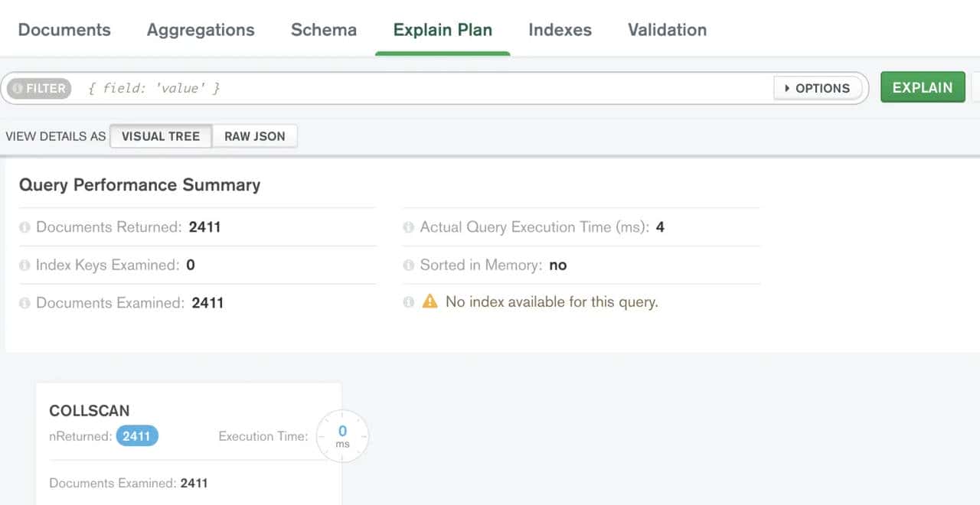Screen dimensions: 980x505
Task: Switch details view to RAW JSON
Action: point(255,136)
